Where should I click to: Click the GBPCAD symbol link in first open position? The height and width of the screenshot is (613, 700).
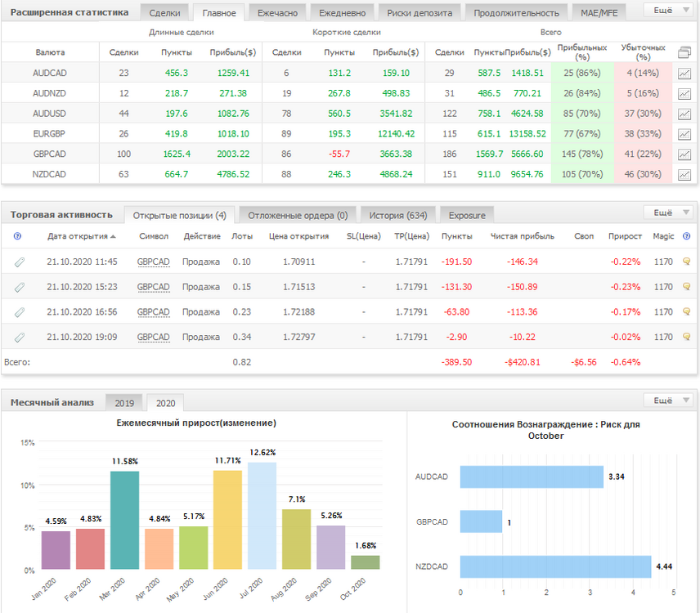153,262
